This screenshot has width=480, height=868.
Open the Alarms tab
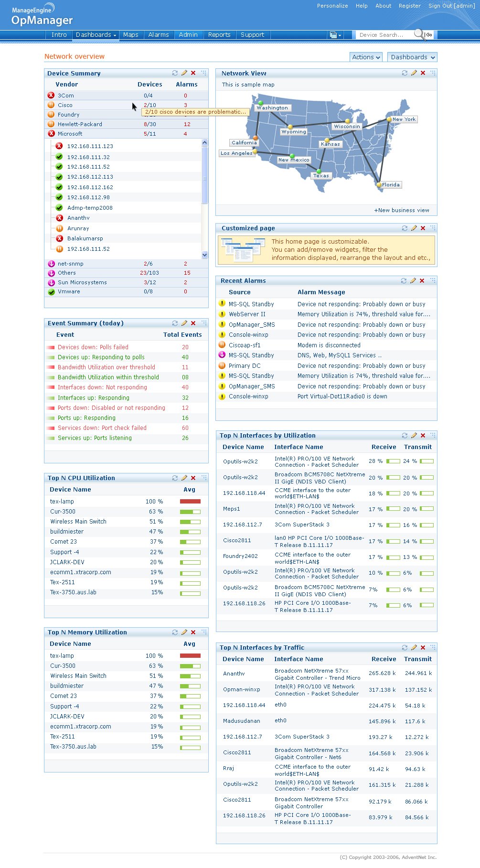[158, 35]
